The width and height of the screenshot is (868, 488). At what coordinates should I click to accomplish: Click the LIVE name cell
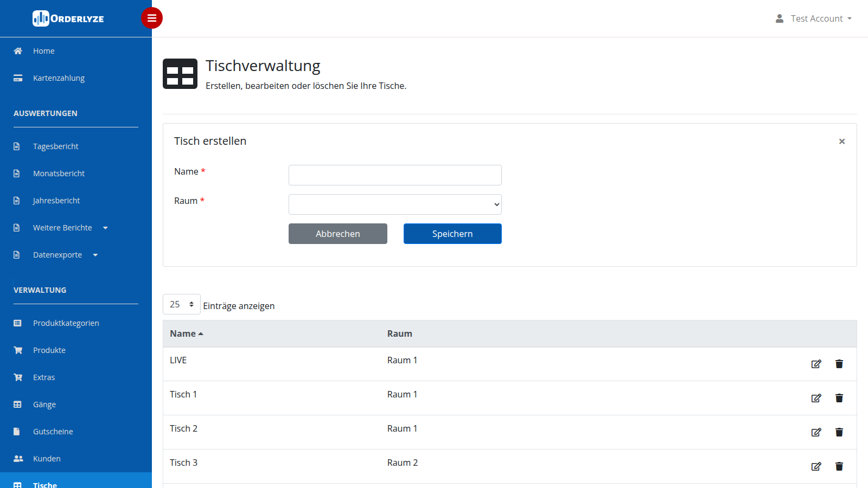[x=178, y=360]
